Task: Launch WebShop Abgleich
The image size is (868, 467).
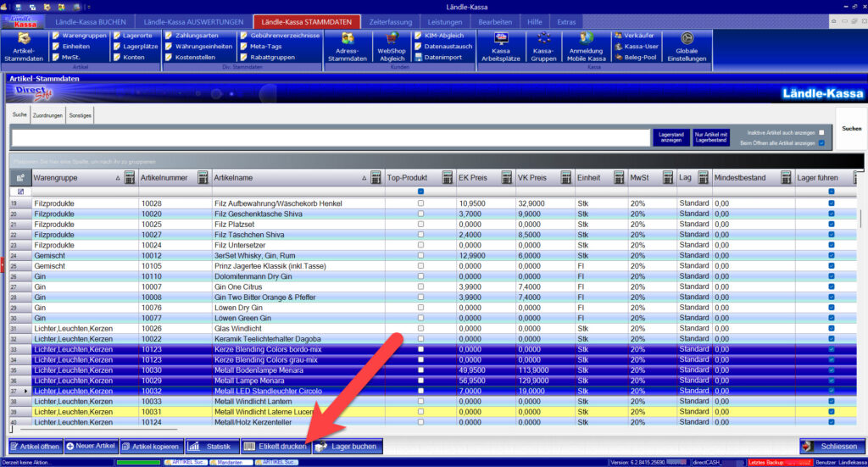Action: 392,47
